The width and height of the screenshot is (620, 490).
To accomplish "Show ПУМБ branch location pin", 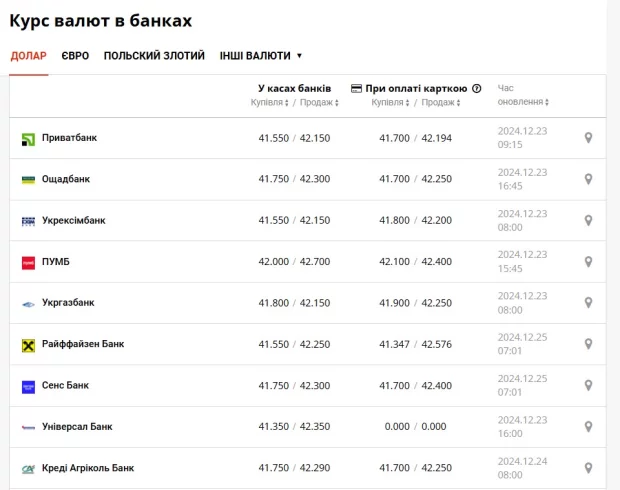I will 588,262.
